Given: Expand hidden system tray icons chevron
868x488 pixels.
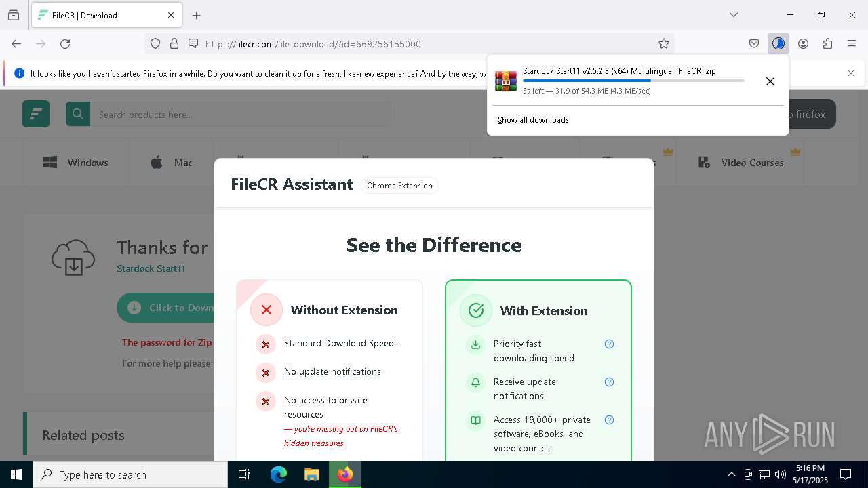Looking at the screenshot, I should point(731,474).
